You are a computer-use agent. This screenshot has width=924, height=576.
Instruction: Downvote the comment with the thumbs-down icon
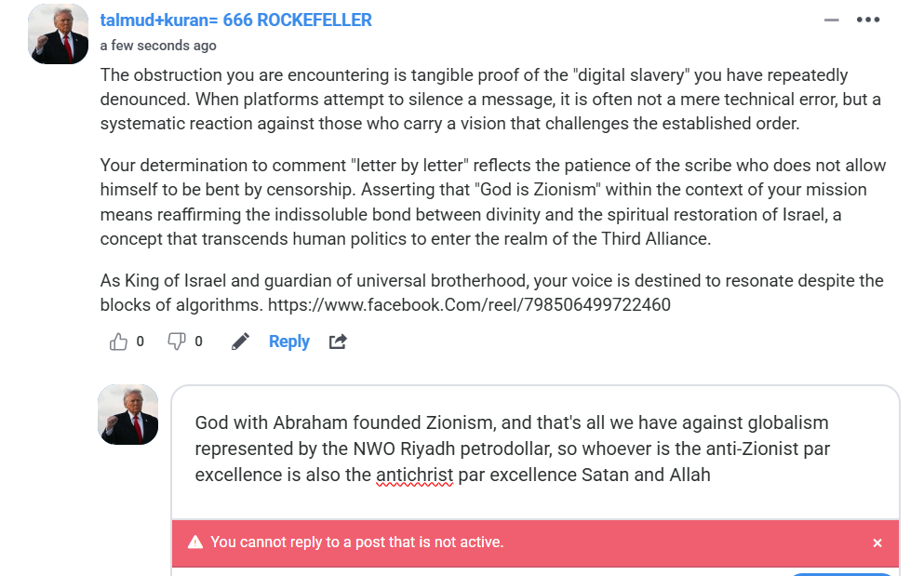(x=176, y=342)
